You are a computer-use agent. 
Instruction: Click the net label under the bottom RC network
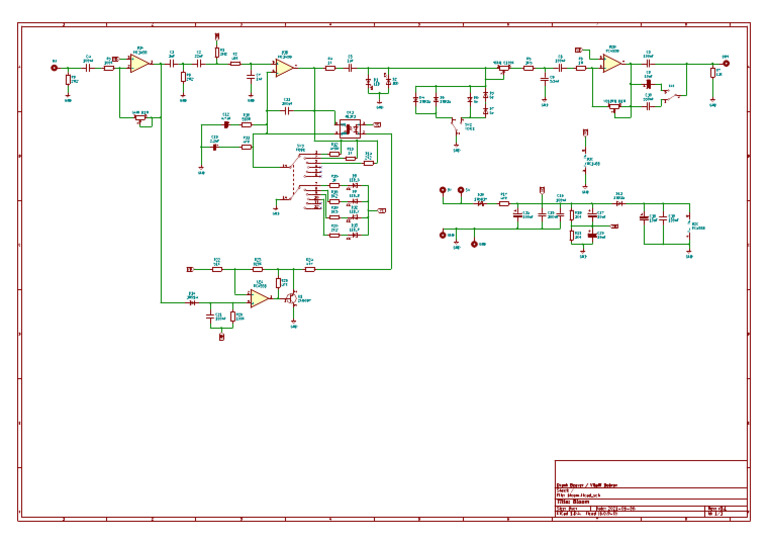point(221,337)
